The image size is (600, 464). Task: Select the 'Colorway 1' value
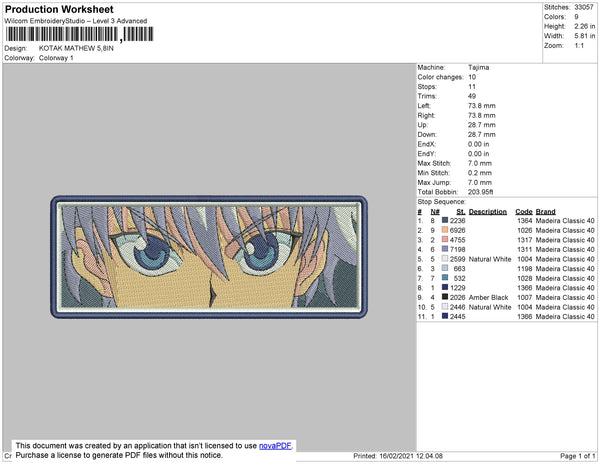(x=56, y=58)
